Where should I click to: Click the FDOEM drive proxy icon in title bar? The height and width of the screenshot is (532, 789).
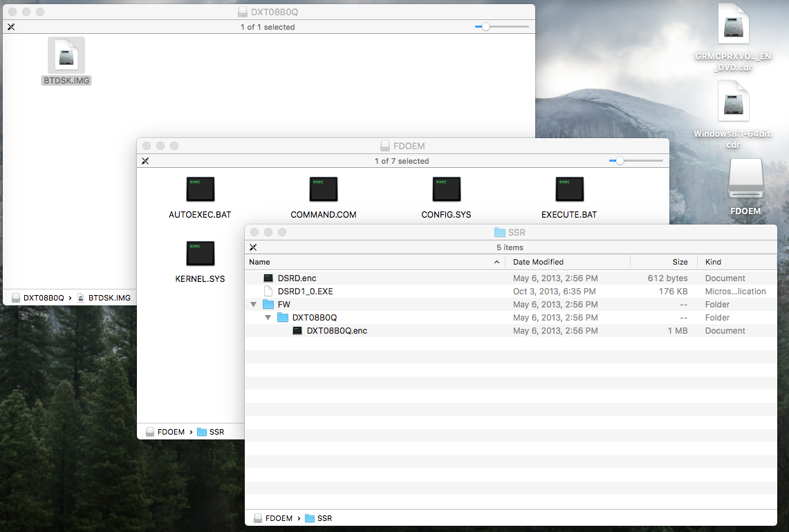tap(385, 146)
